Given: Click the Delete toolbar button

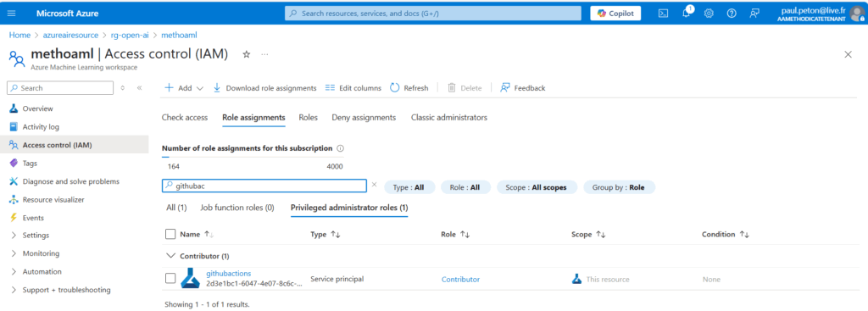Looking at the screenshot, I should [x=465, y=88].
